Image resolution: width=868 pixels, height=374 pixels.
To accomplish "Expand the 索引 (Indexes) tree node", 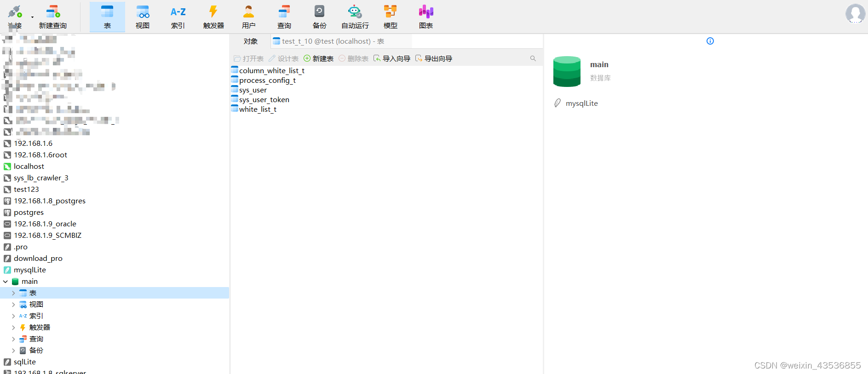I will (13, 316).
